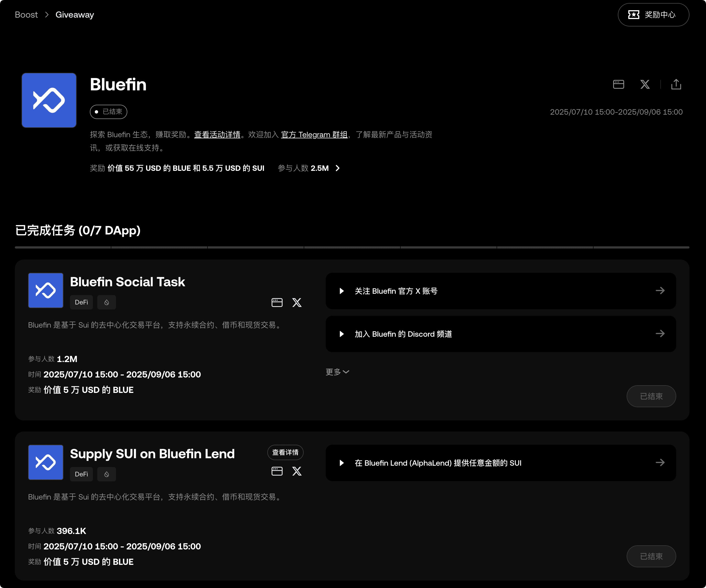Expand Bluefin Lend (AlphaLend) SUI supply task
The image size is (706, 588).
coord(342,463)
